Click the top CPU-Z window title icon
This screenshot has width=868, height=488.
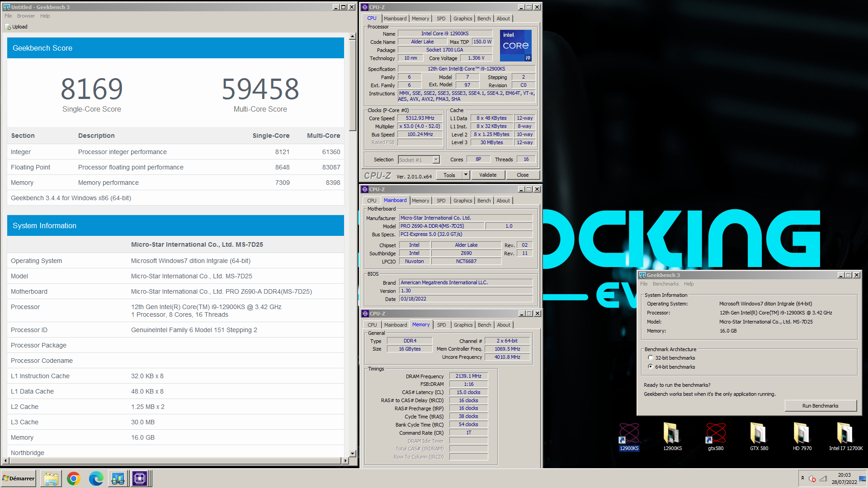(365, 7)
